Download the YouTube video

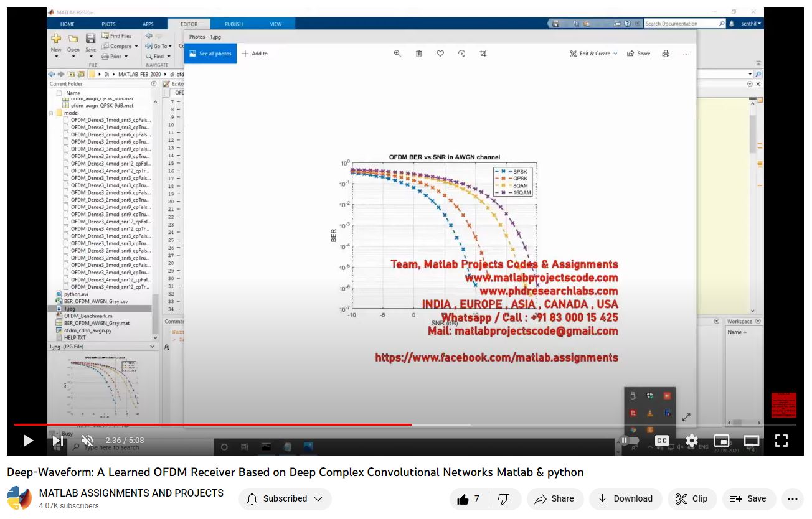pos(625,498)
